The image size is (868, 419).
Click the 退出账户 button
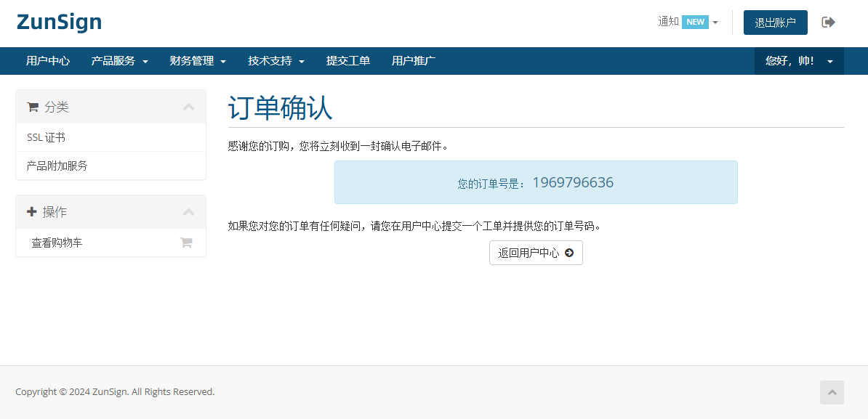[x=775, y=23]
